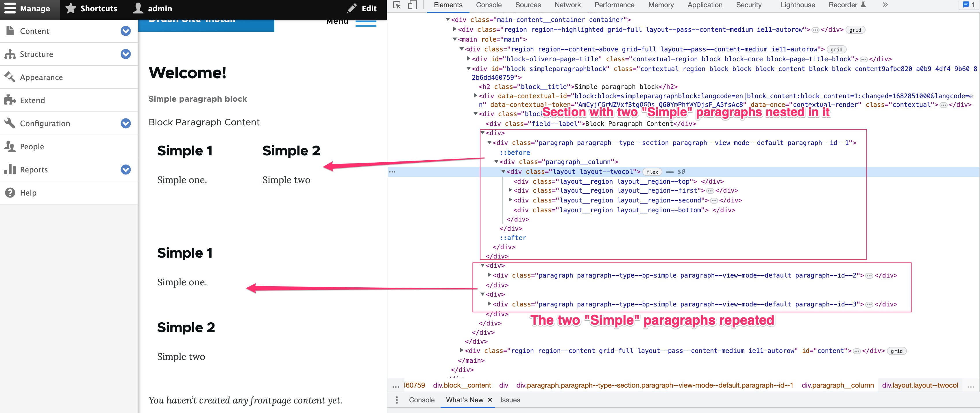Click the collapsed ellipsis in region--highlighted div
Viewport: 980px width, 413px height.
click(x=815, y=30)
